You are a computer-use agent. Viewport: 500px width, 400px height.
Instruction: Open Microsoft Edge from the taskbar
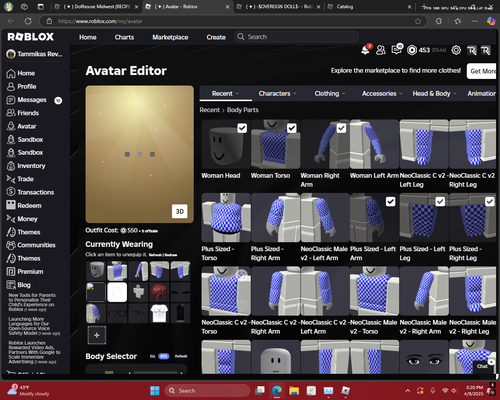pos(277,391)
